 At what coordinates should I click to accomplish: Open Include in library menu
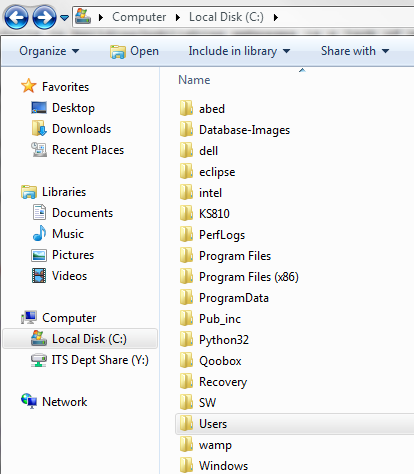tap(239, 51)
